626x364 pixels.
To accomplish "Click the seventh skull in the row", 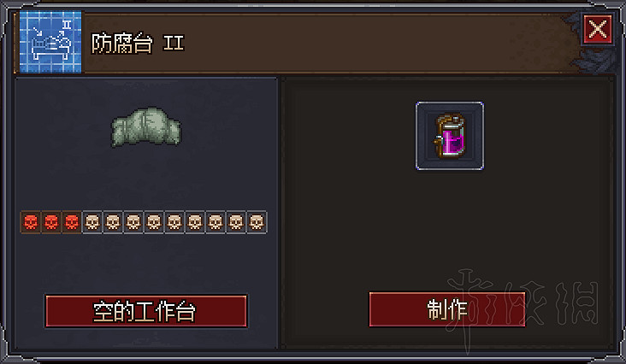I will pyautogui.click(x=154, y=222).
